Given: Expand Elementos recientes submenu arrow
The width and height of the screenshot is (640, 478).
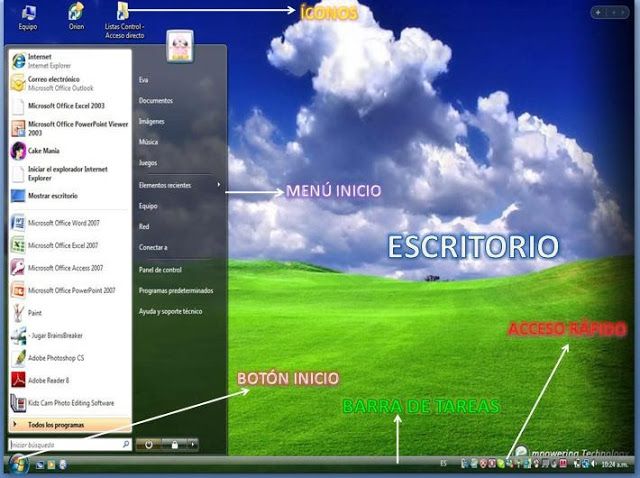Looking at the screenshot, I should click(x=219, y=185).
